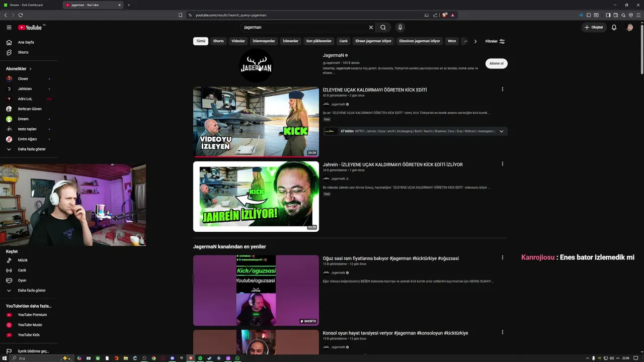Switch to Stream - Kick Dashboard tab

pyautogui.click(x=30, y=5)
